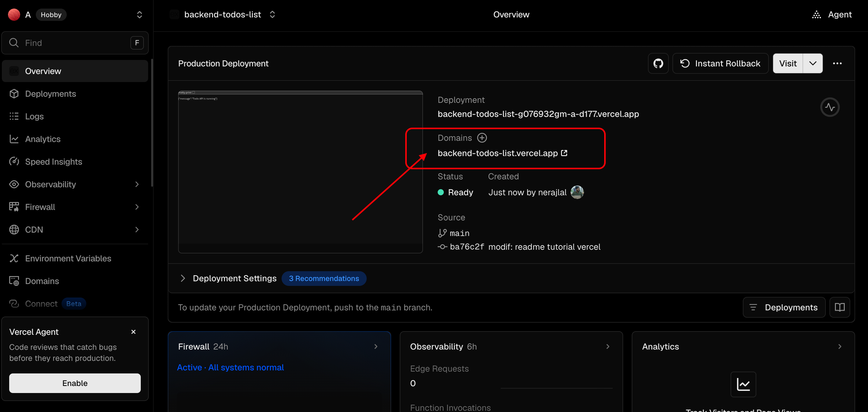Image resolution: width=868 pixels, height=412 pixels.
Task: Expand the CDN sidebar submenu
Action: click(137, 229)
